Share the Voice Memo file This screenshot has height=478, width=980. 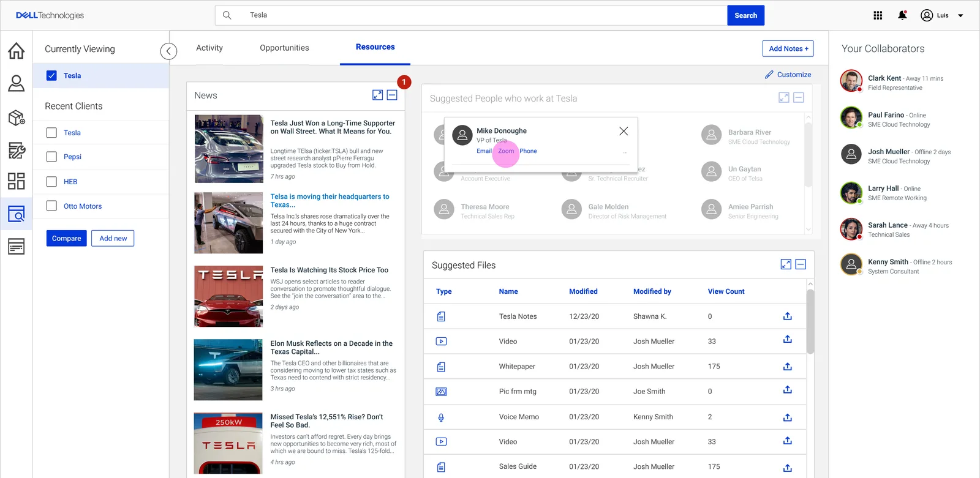788,417
